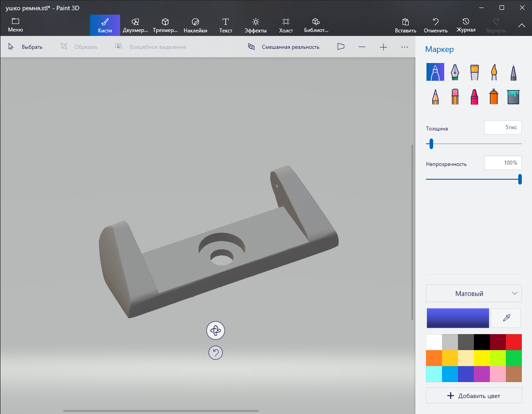Open the Меню menu

16,25
